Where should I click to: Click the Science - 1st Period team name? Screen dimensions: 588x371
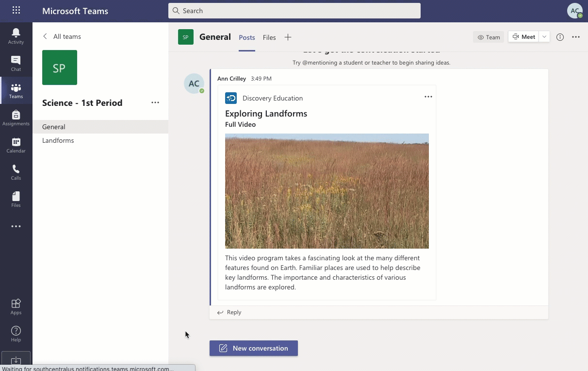point(82,103)
